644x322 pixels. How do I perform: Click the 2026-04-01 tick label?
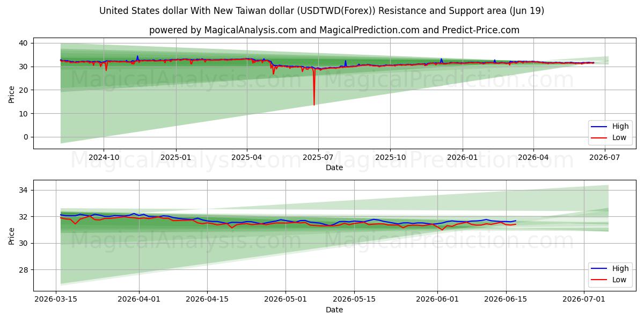[x=140, y=299]
